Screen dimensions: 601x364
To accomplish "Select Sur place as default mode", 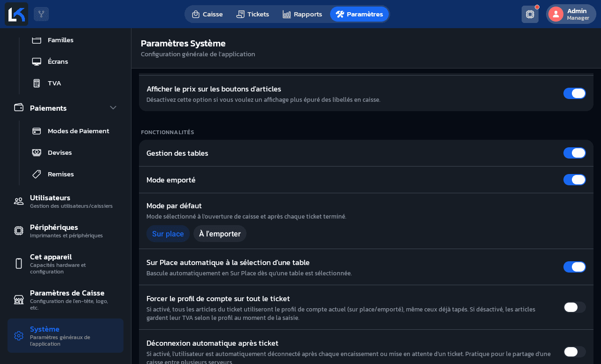I will (168, 234).
